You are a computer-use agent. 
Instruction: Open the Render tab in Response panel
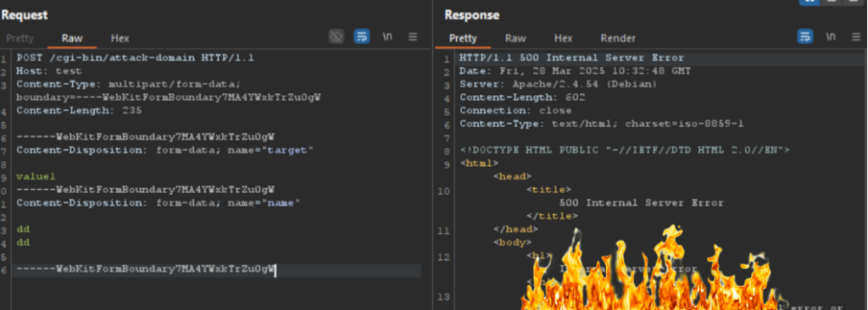[x=618, y=38]
